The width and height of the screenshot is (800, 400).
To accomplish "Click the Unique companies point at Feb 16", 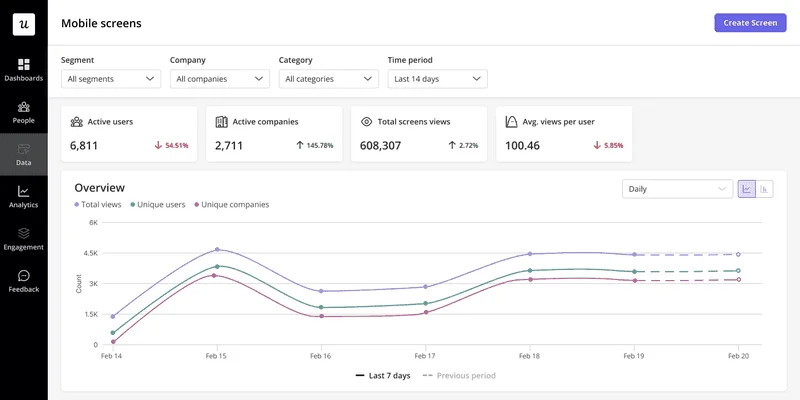I will (x=321, y=316).
